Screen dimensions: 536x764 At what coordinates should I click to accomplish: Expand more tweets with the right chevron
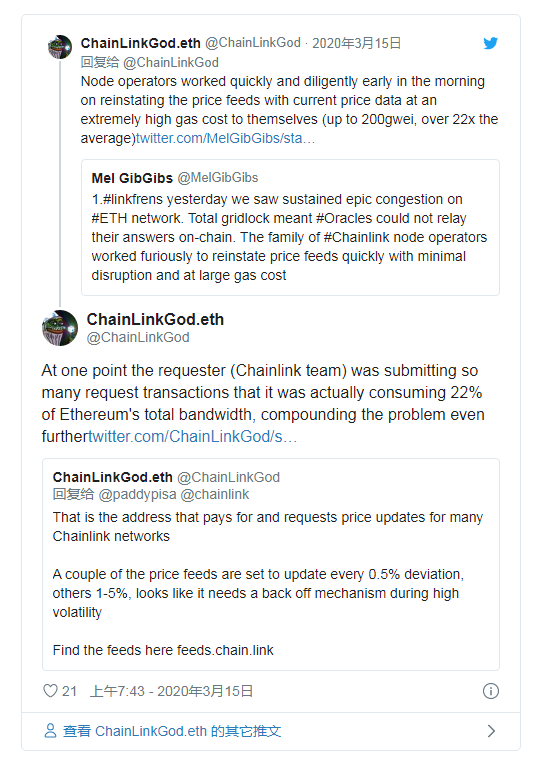tap(491, 731)
